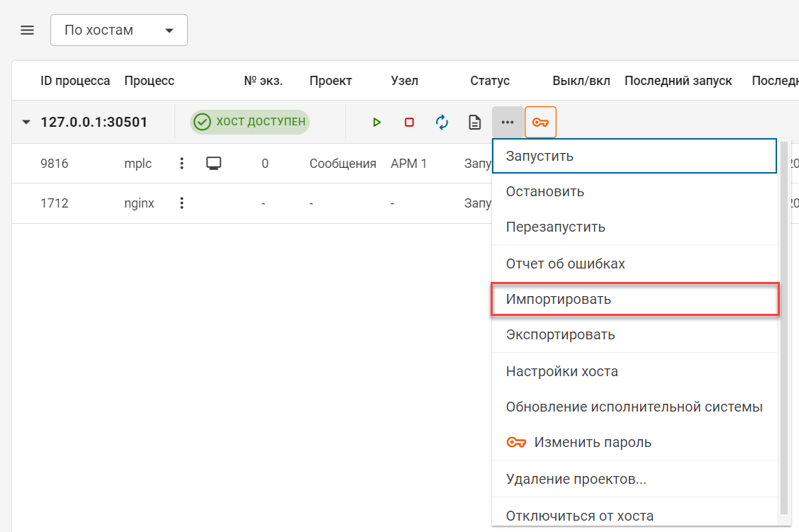Open the error report document icon

point(474,122)
